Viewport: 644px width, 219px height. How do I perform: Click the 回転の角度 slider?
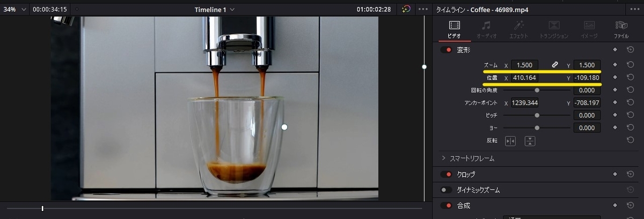click(x=537, y=90)
